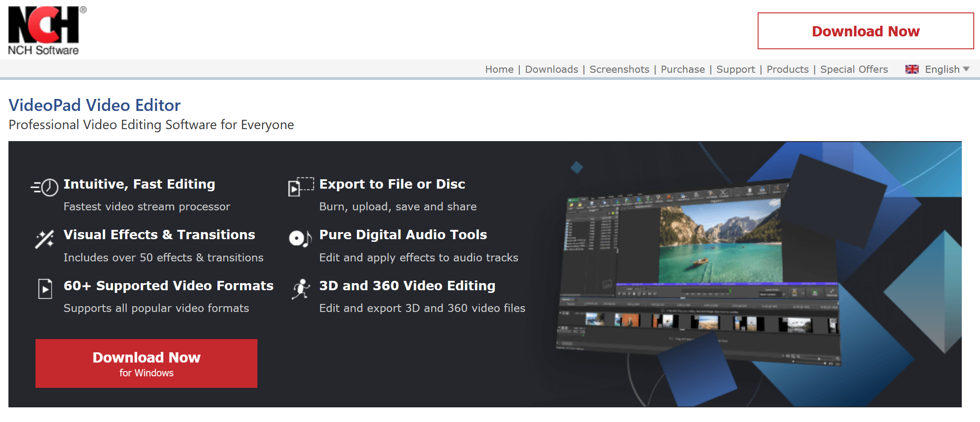
Task: Open the Purchase navigation link
Action: coord(683,69)
